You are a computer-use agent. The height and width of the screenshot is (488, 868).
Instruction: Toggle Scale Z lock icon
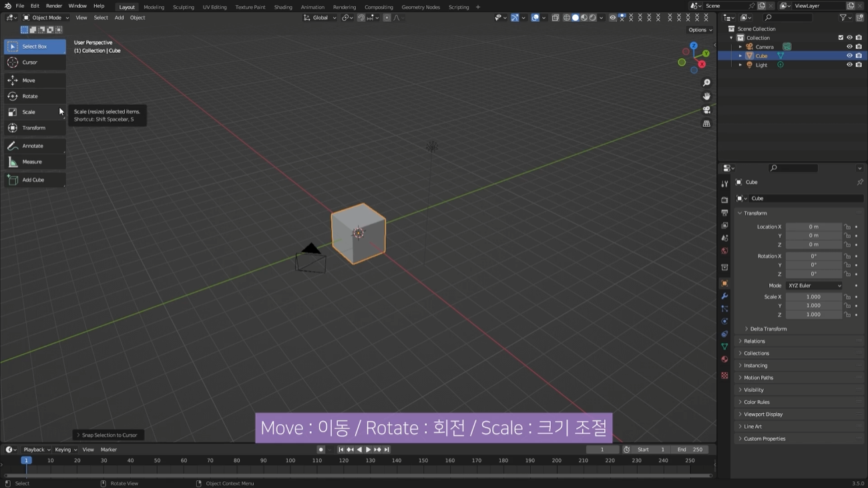[x=847, y=314]
